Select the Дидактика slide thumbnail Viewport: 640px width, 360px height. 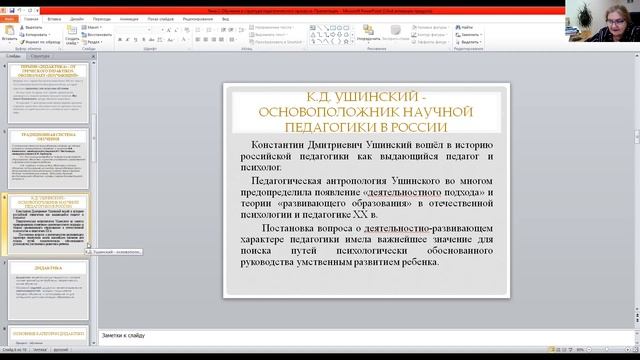(x=48, y=290)
